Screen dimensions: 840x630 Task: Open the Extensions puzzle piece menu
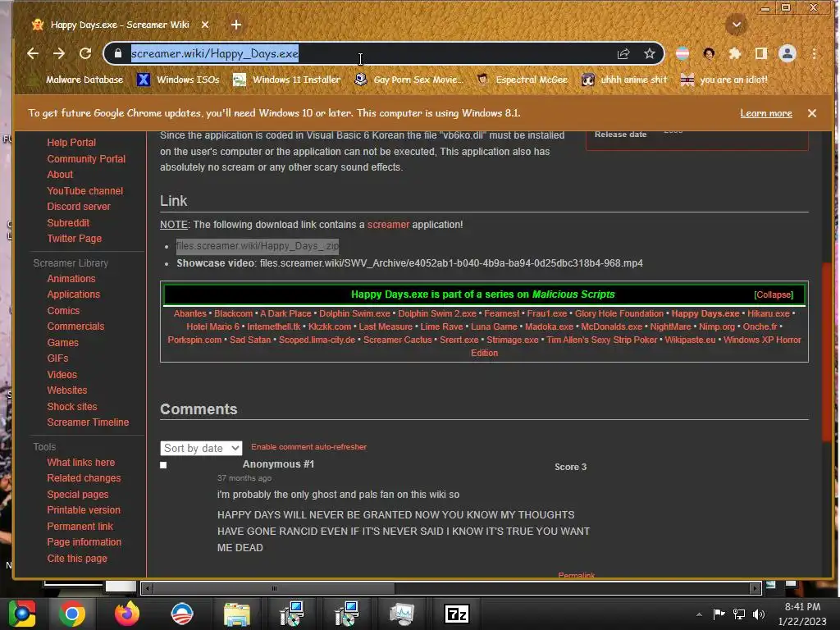[734, 53]
